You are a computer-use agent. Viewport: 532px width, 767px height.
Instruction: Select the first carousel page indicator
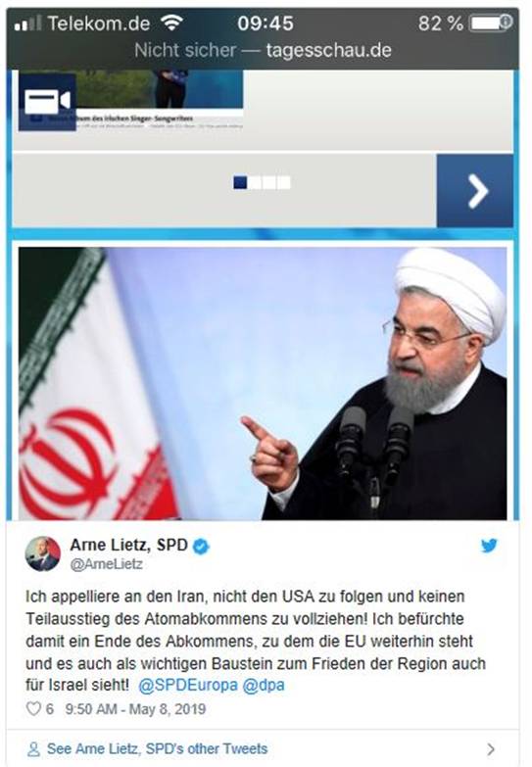tap(240, 182)
